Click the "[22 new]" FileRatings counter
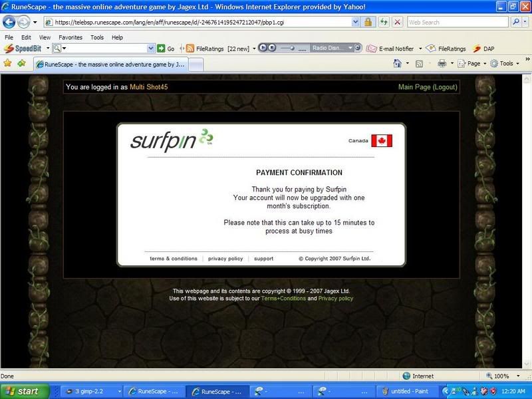Image resolution: width=532 pixels, height=399 pixels. click(x=238, y=49)
